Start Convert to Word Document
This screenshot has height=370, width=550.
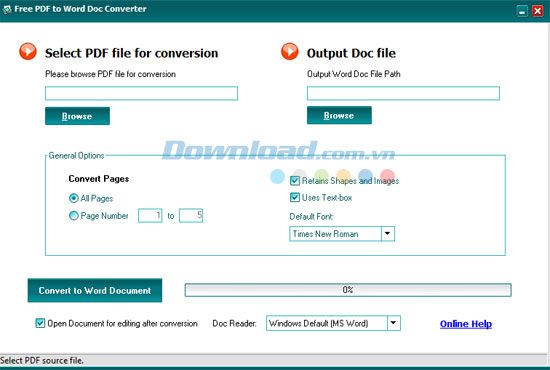(95, 290)
